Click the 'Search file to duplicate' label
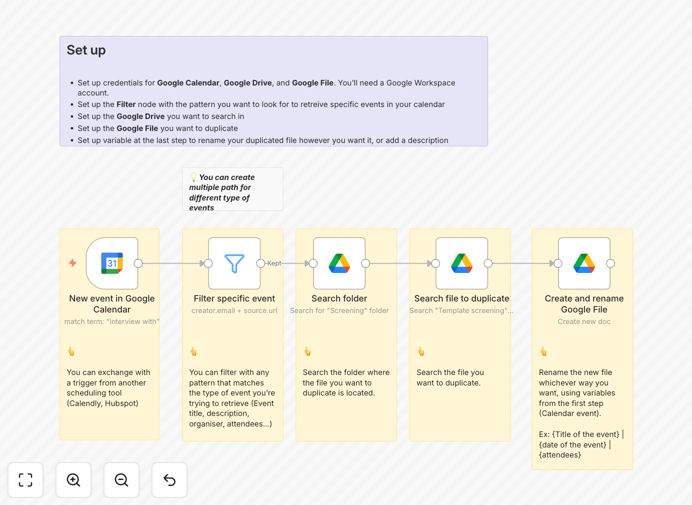This screenshot has width=692, height=505. tap(462, 298)
